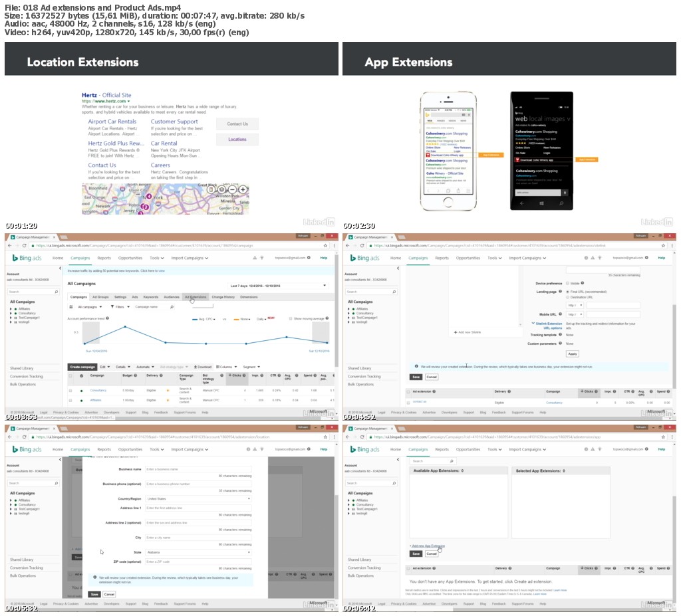The width and height of the screenshot is (681, 616).
Task: Click Account performance trend help icon
Action: coord(108,318)
